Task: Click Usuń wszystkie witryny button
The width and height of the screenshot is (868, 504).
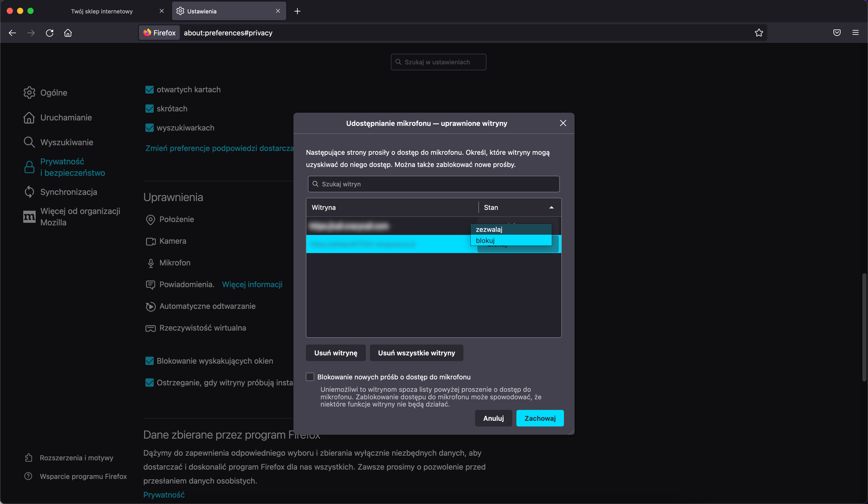Action: 416,353
